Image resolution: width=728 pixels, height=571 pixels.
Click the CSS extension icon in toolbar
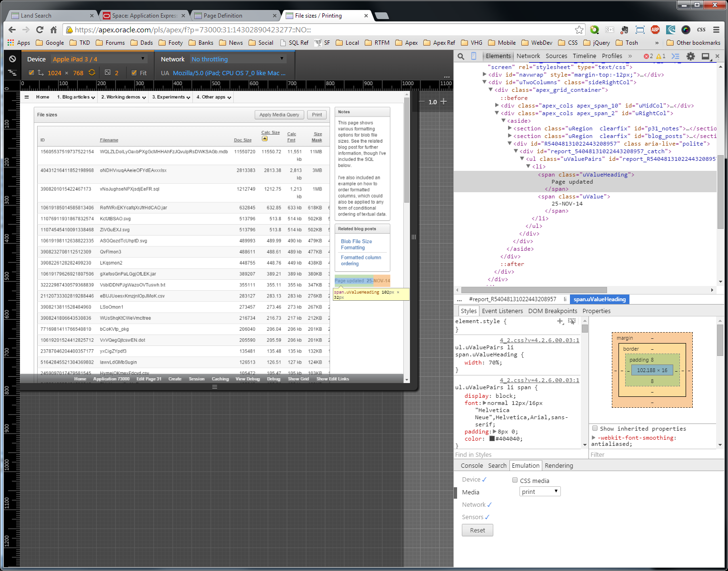click(701, 30)
